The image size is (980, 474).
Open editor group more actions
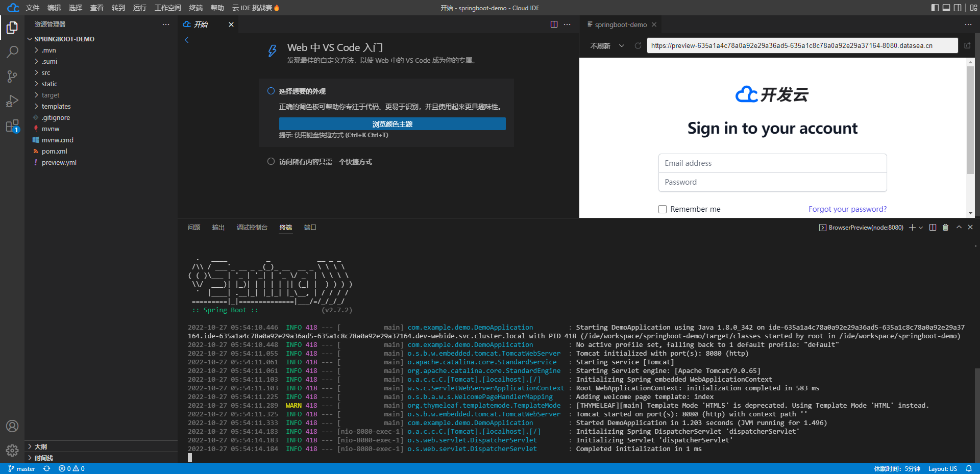pos(567,24)
